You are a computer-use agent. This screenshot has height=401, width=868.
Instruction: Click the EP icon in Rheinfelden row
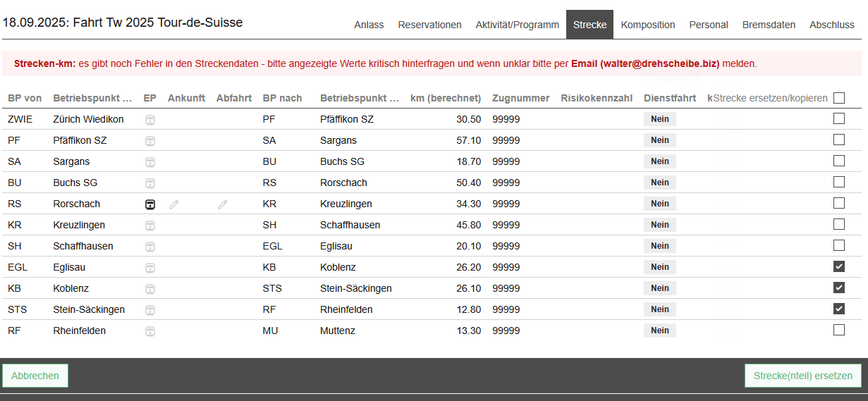[150, 331]
